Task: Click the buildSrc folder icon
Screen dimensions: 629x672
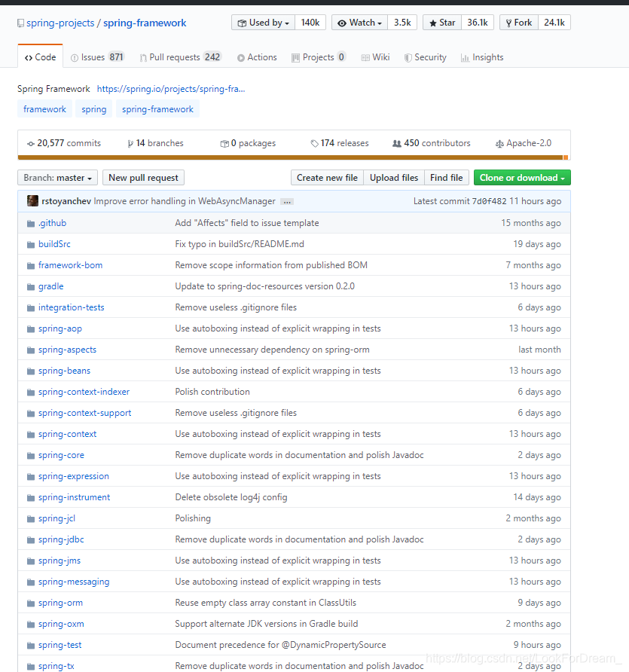Action: tap(30, 244)
